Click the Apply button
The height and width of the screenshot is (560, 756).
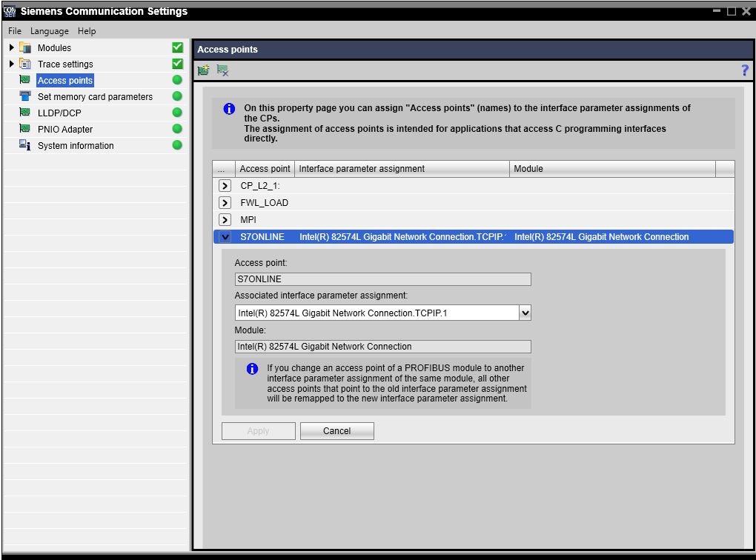tap(259, 431)
